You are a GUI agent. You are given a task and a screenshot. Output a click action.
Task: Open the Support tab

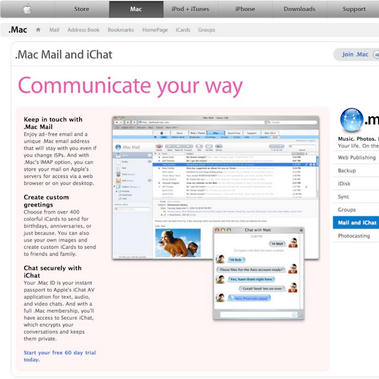pos(353,9)
